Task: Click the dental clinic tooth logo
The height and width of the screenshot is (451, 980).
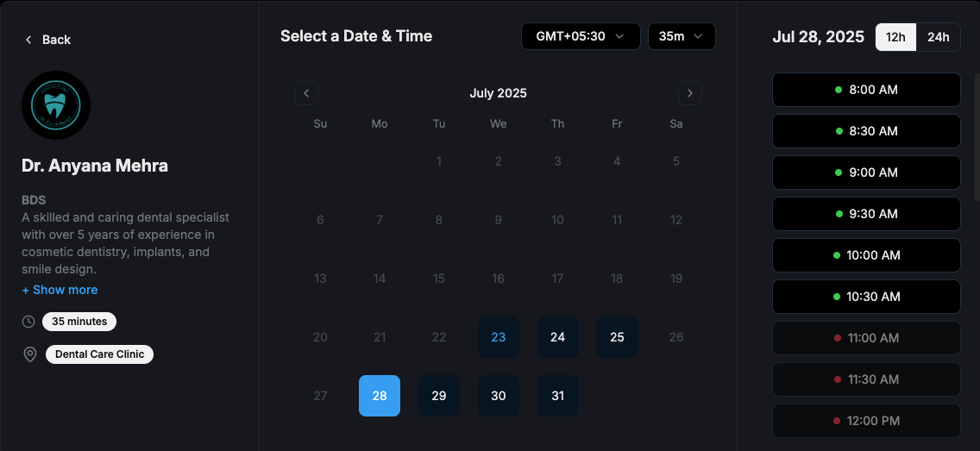Action: [56, 105]
